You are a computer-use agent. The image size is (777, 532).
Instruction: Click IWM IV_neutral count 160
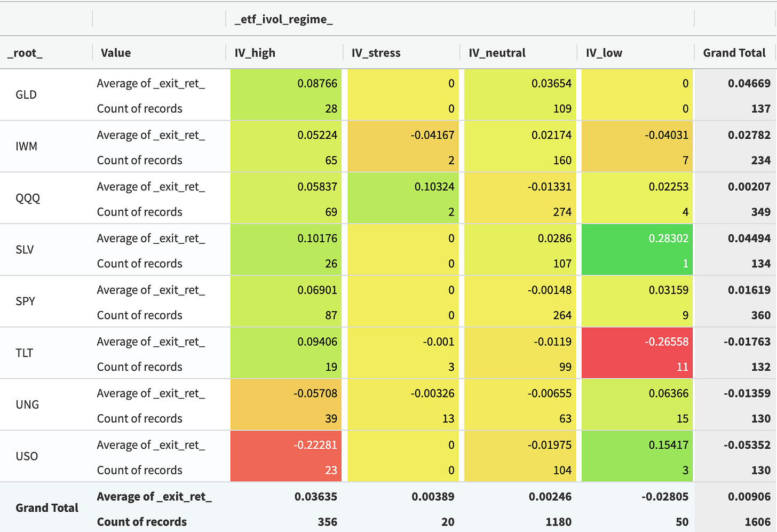[x=562, y=160]
